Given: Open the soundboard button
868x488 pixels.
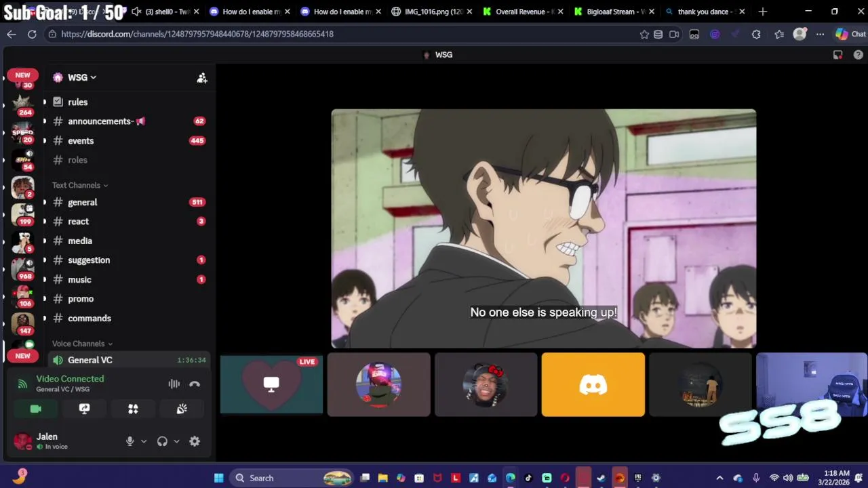Looking at the screenshot, I should (182, 409).
